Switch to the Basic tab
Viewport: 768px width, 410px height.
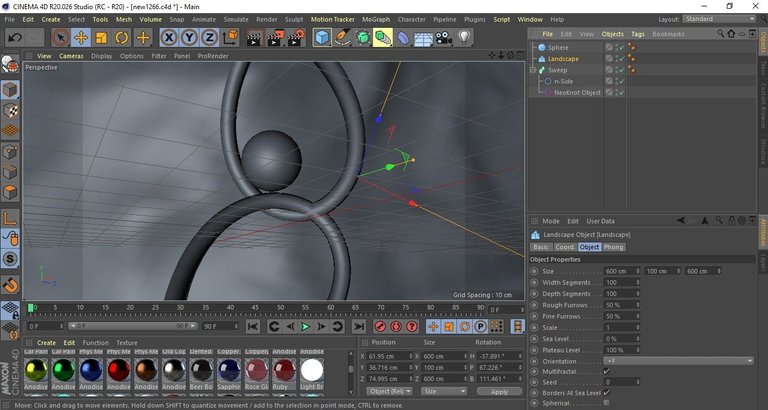(541, 247)
